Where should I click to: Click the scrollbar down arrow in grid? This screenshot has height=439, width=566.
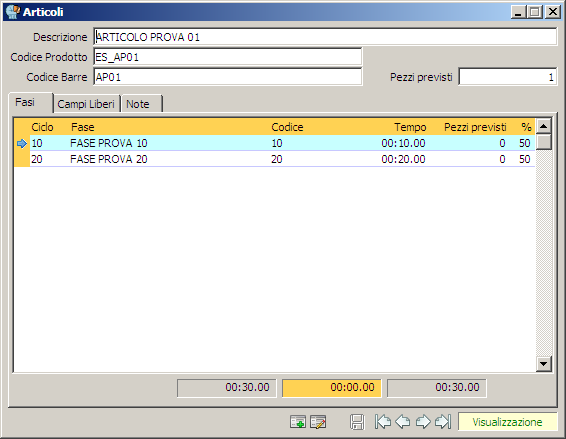point(544,364)
